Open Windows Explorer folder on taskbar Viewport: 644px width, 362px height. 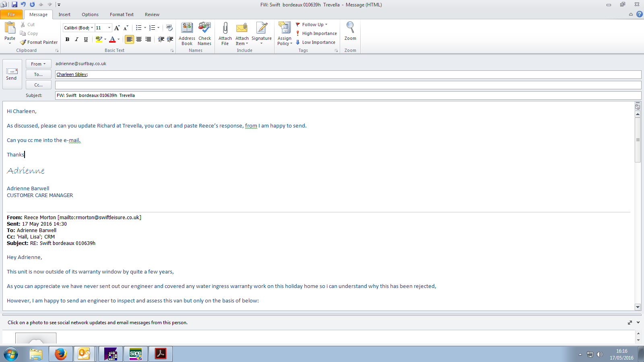[x=36, y=354]
